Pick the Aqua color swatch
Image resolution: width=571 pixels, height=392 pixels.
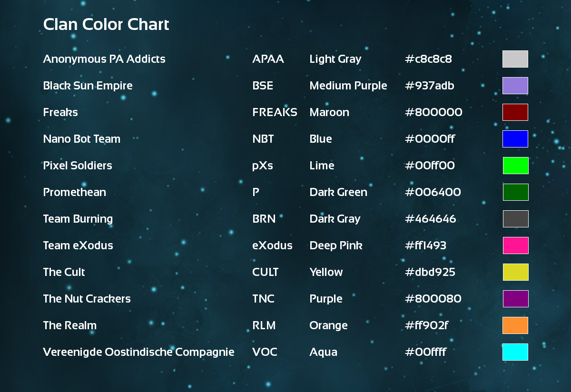(x=515, y=352)
